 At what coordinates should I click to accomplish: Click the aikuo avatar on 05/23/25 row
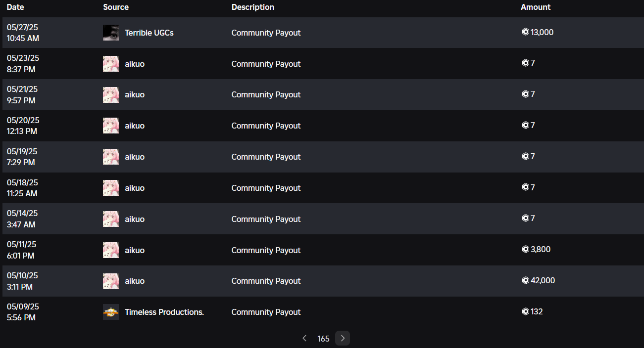pos(111,64)
